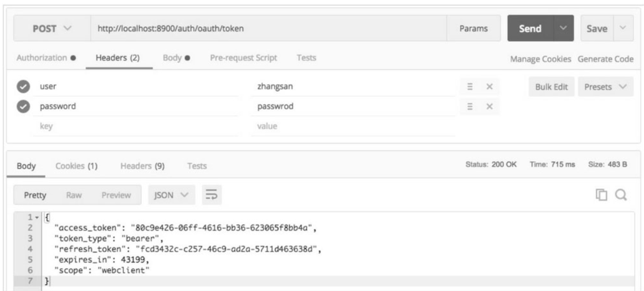The height and width of the screenshot is (291, 644).
Task: Open search in the response using magnifier
Action: 620,195
